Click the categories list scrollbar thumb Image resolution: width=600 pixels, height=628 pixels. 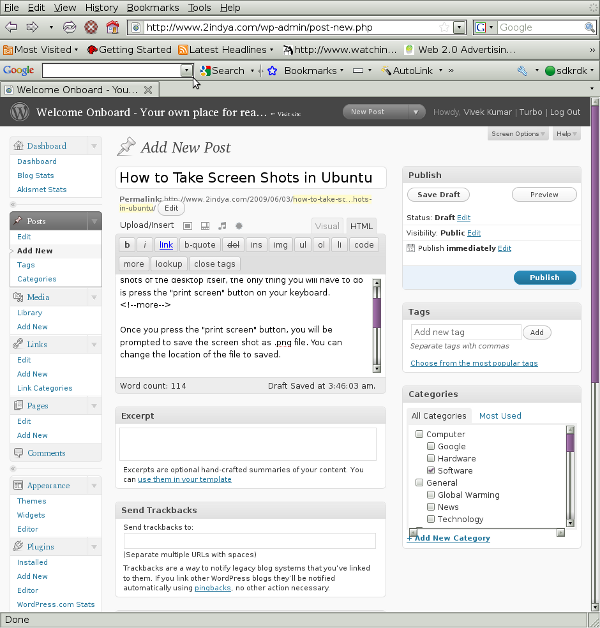[x=570, y=443]
